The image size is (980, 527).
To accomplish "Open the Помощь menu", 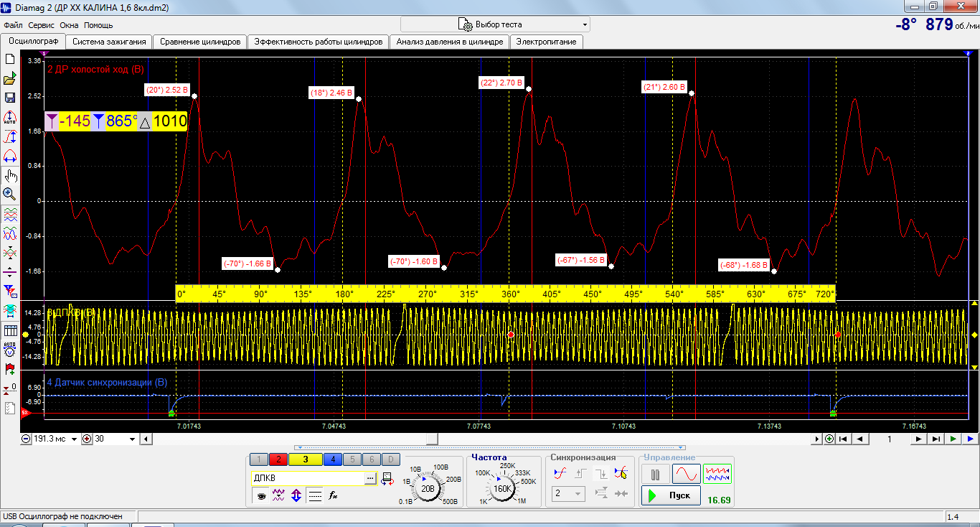I will (98, 25).
